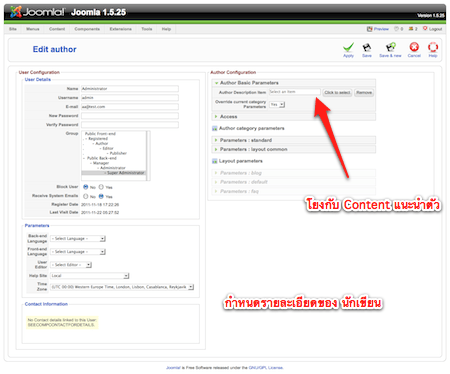Select Registered in the Group list
The height and width of the screenshot is (374, 450).
click(x=98, y=139)
